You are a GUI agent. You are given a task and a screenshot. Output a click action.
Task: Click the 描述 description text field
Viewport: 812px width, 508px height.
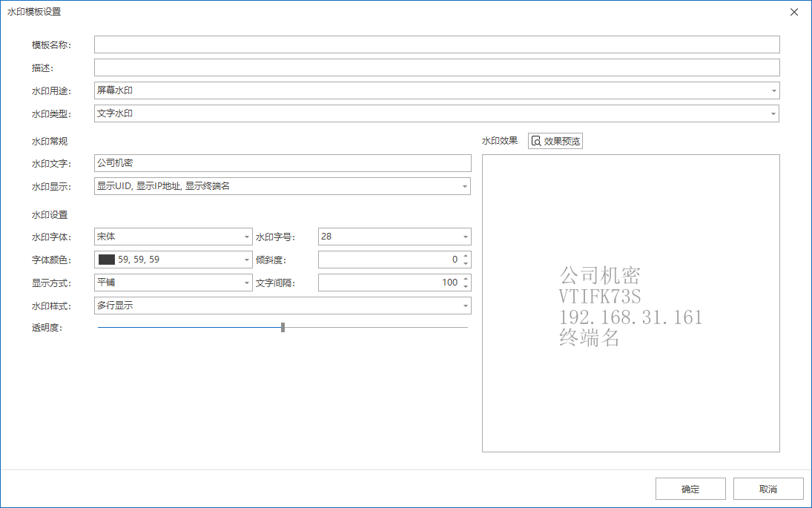[437, 67]
